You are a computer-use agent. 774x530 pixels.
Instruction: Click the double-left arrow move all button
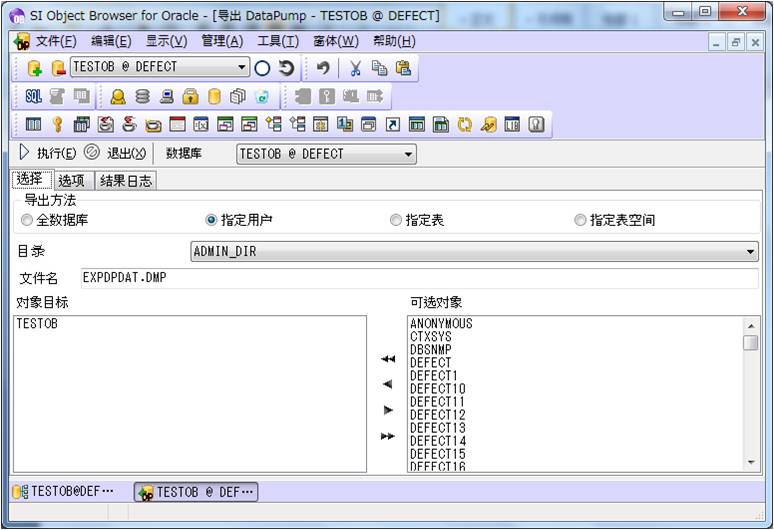click(388, 359)
